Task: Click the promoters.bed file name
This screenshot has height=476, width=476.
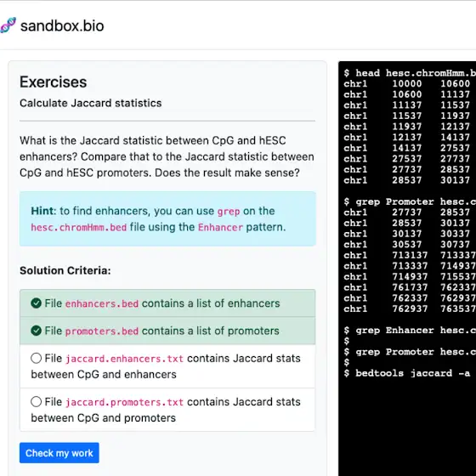Action: [x=102, y=331]
